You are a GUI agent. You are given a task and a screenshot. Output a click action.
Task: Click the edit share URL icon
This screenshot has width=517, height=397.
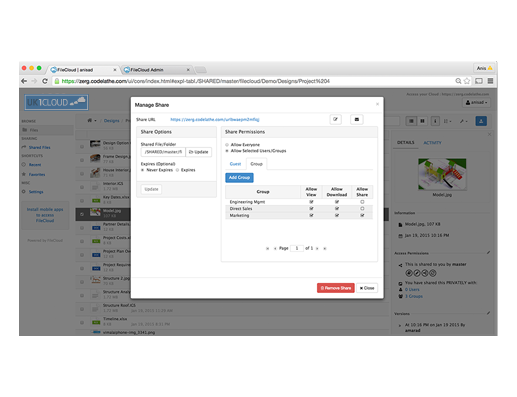point(335,119)
